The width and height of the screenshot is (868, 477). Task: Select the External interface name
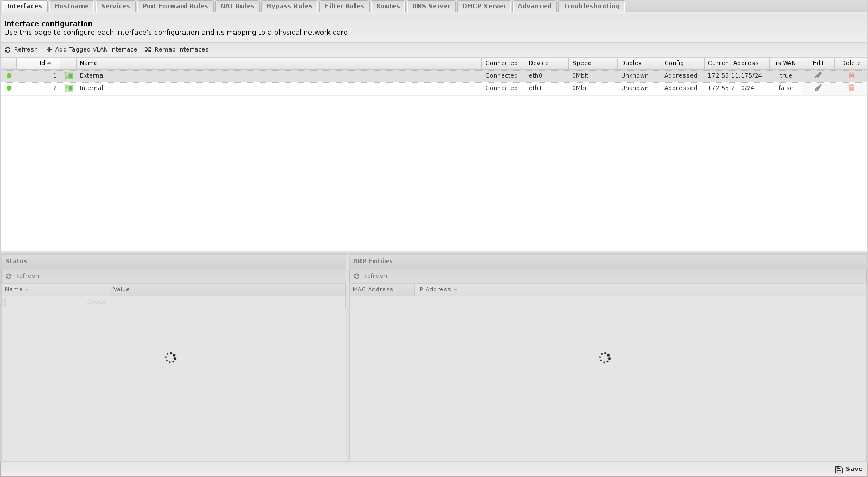[92, 75]
